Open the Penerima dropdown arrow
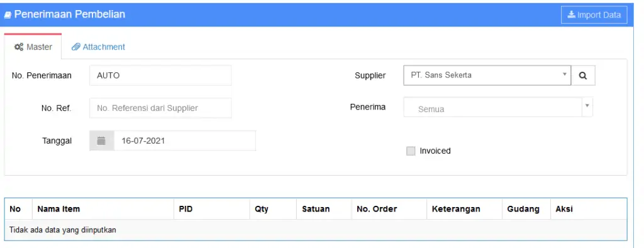The width and height of the screenshot is (644, 248). coord(587,106)
